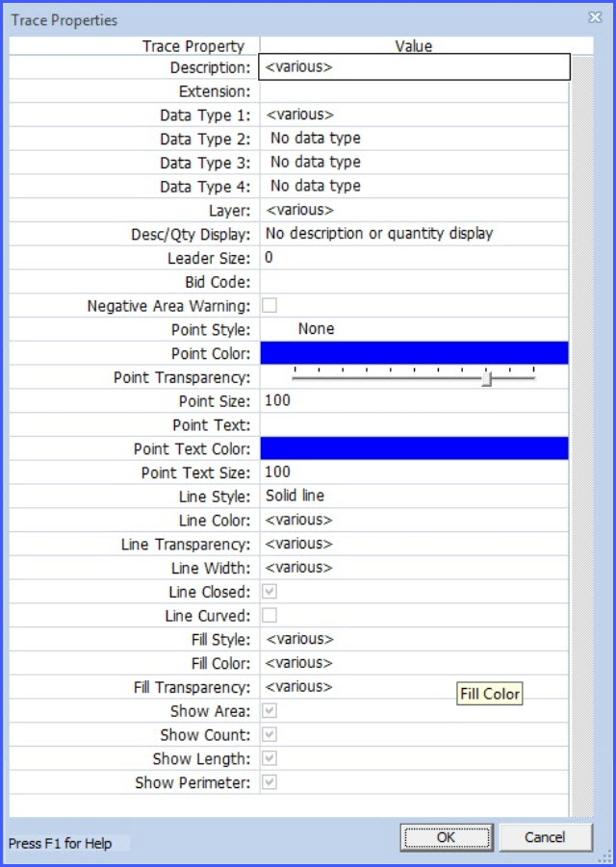Click the blue Point Color swatch
Viewport: 616px width, 867px height.
coord(414,353)
